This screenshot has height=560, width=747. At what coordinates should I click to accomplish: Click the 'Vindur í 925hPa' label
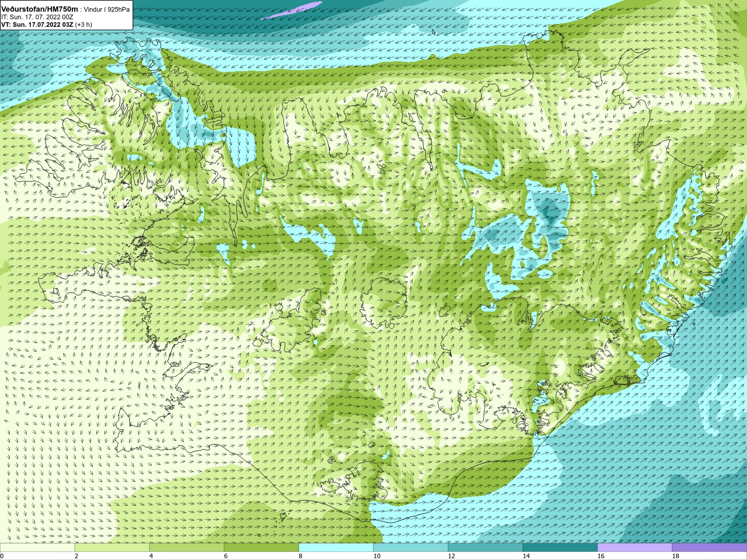(107, 9)
